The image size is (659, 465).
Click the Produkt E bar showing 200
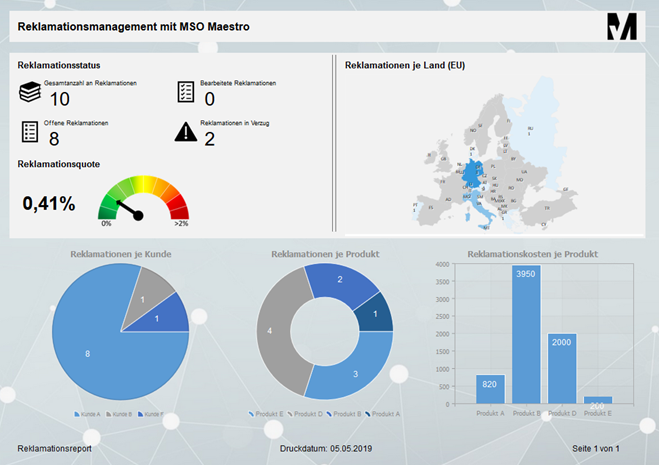pyautogui.click(x=598, y=400)
